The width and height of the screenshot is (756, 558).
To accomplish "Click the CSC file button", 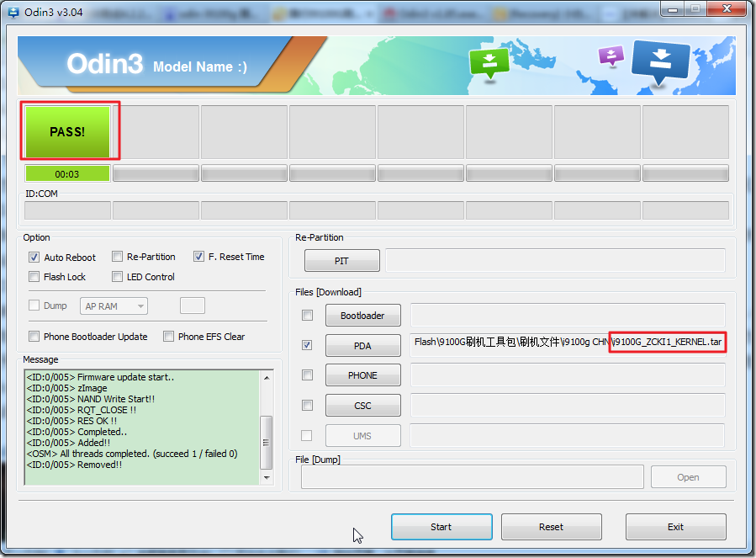I will click(x=362, y=406).
